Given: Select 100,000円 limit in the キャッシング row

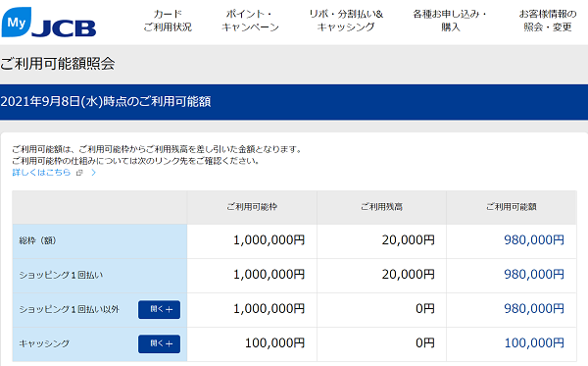Looking at the screenshot, I should (x=274, y=342).
